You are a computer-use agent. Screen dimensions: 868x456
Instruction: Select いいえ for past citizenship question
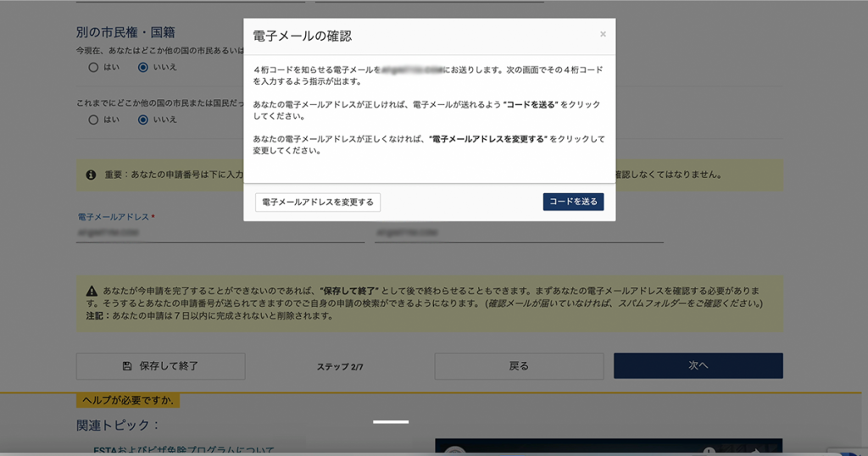[x=143, y=120]
